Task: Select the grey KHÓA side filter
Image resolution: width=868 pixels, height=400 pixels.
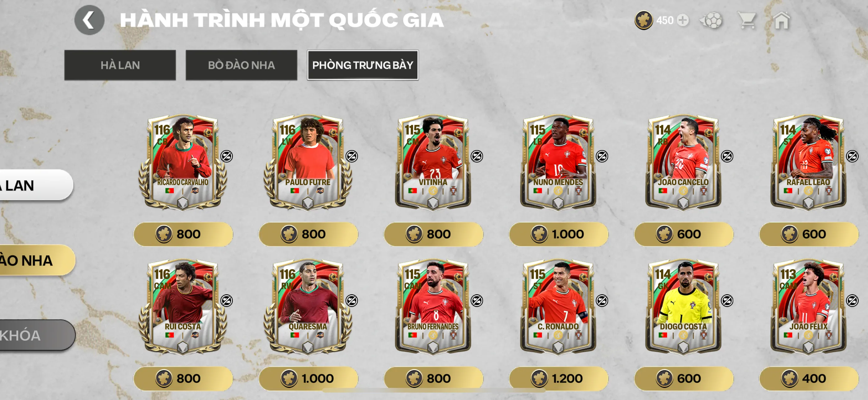Action: click(36, 336)
